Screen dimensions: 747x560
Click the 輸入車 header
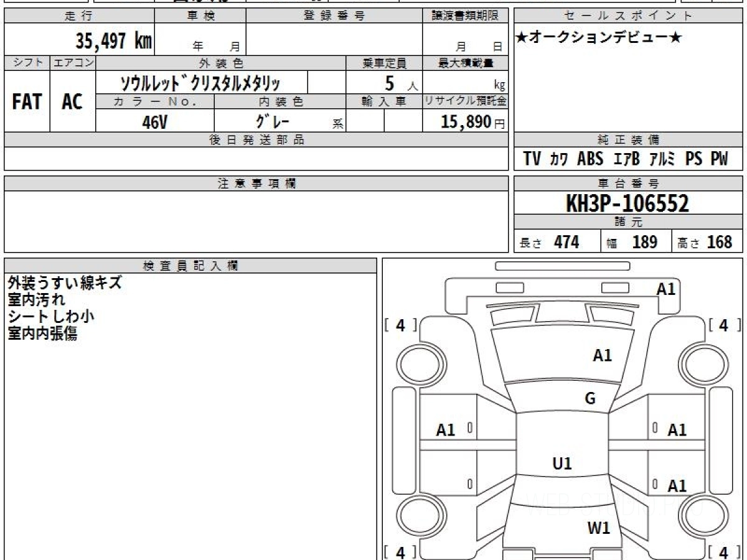[x=384, y=101]
